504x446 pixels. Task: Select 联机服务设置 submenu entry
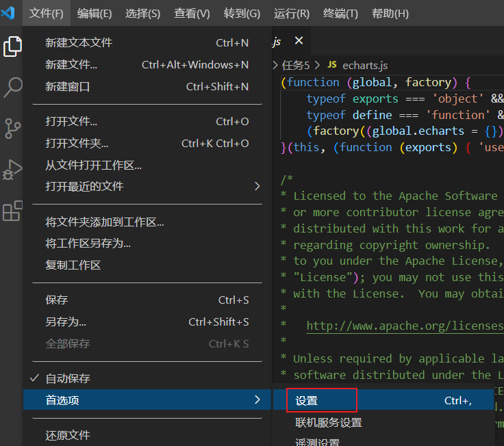tap(329, 423)
